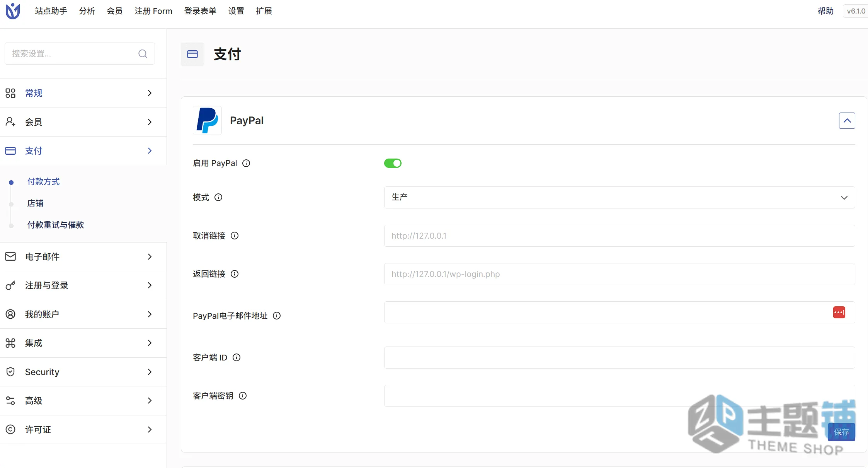Click red password manager icon in email field
The height and width of the screenshot is (468, 868).
(x=839, y=312)
